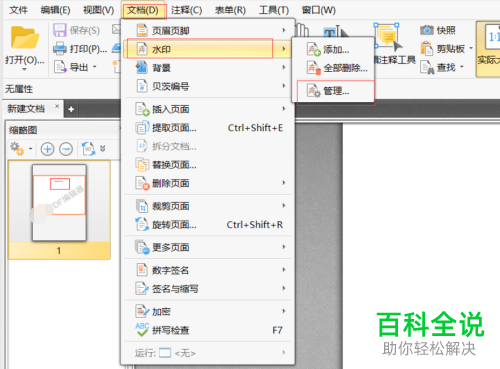Click the 旋转页面 rotate icon
Screen dimensions: 500x369
142,224
